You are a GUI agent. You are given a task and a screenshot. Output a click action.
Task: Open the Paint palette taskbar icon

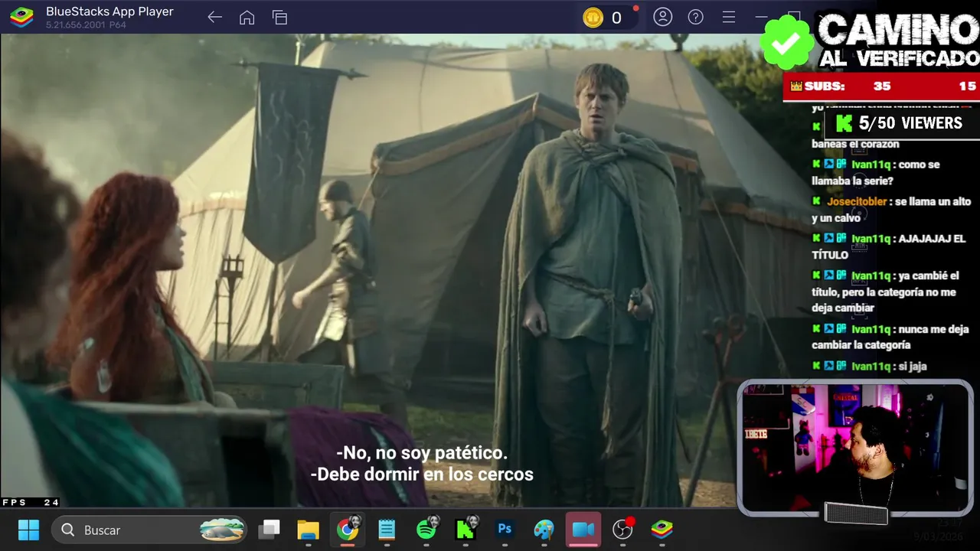[x=544, y=530]
